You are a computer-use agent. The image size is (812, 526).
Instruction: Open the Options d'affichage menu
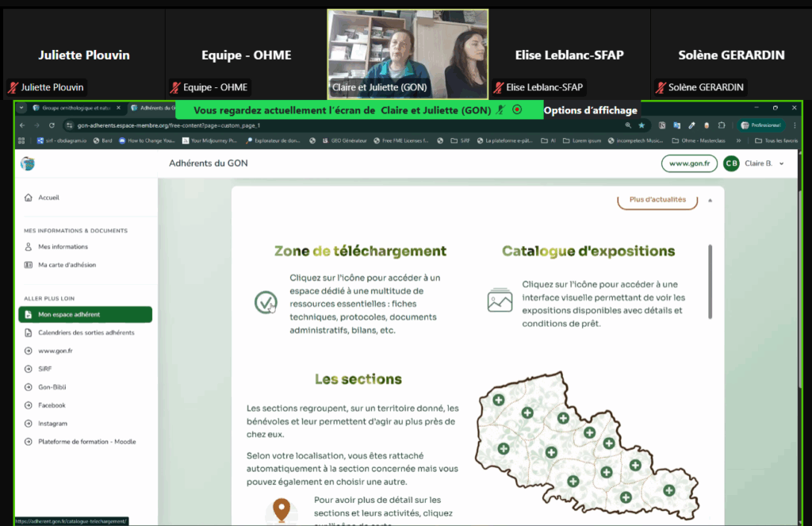590,110
